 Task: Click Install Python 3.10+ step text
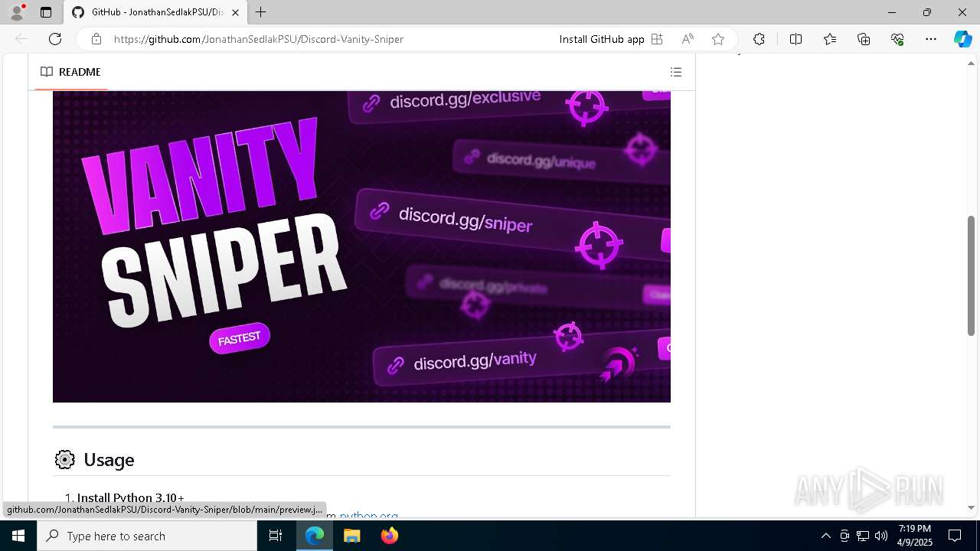click(x=131, y=498)
